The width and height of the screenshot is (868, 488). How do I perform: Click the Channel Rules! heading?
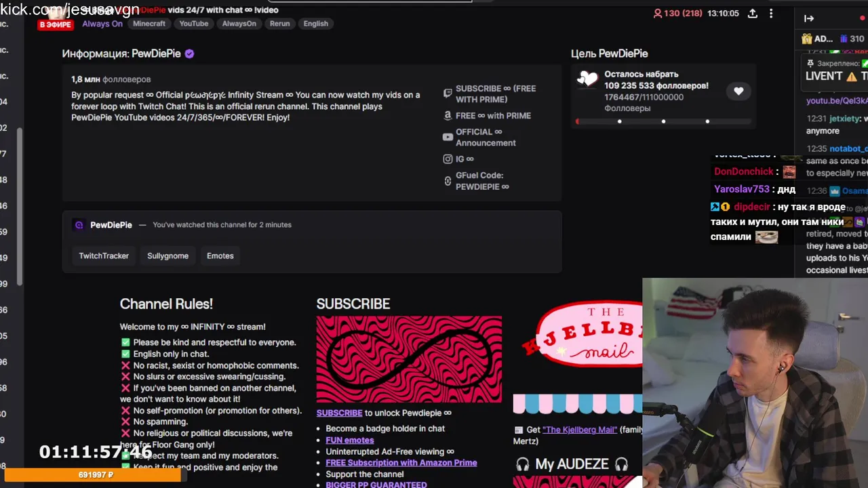166,304
